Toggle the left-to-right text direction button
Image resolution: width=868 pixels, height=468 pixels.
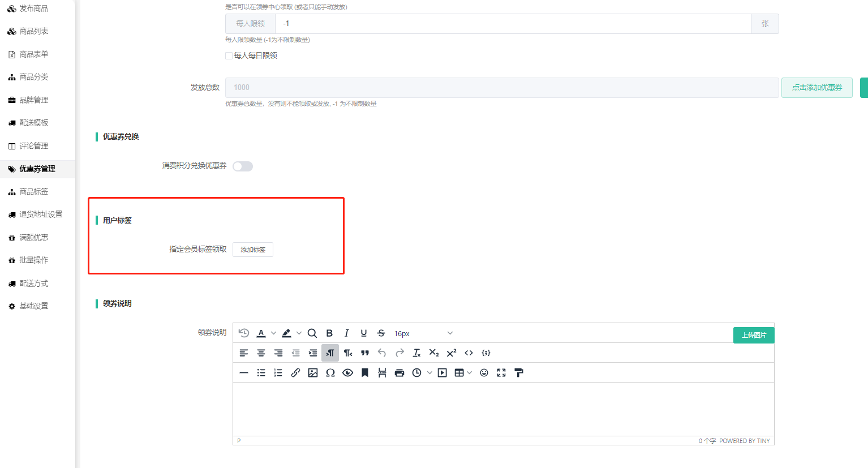pyautogui.click(x=330, y=353)
